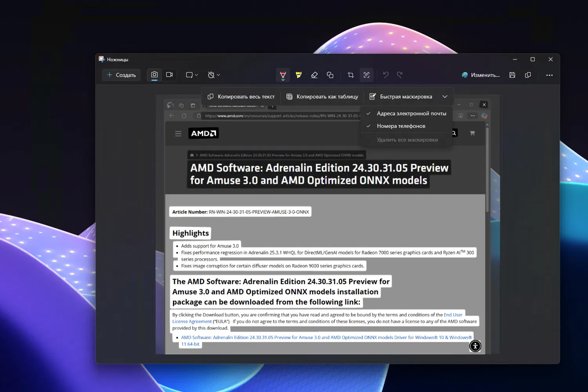Open the snip delay timer dropdown
This screenshot has width=588, height=392.
coord(214,75)
